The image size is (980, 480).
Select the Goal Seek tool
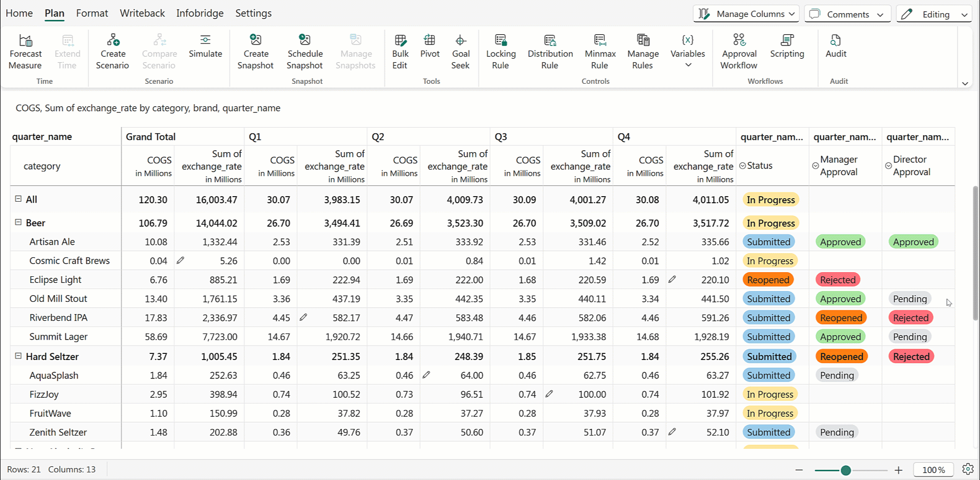[460, 40]
